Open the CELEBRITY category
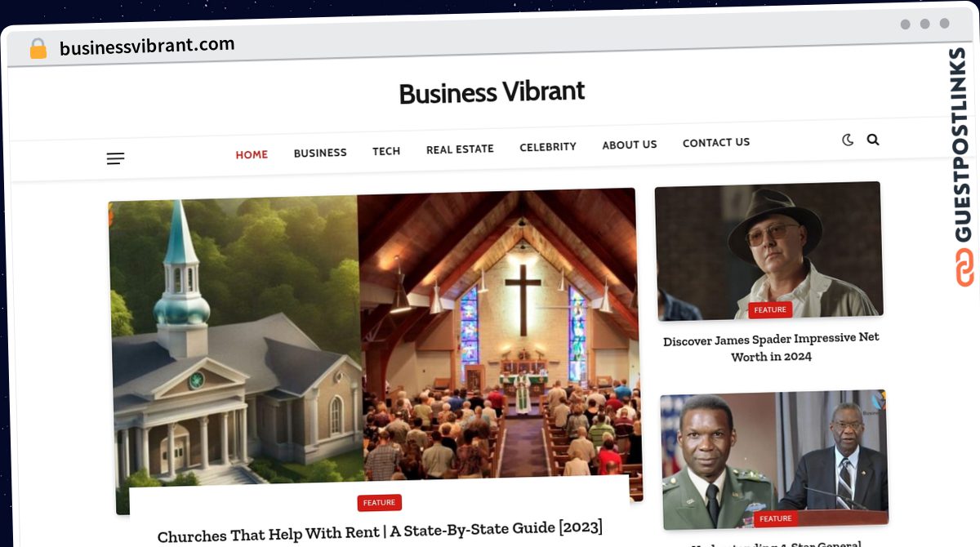This screenshot has width=980, height=547. [548, 147]
